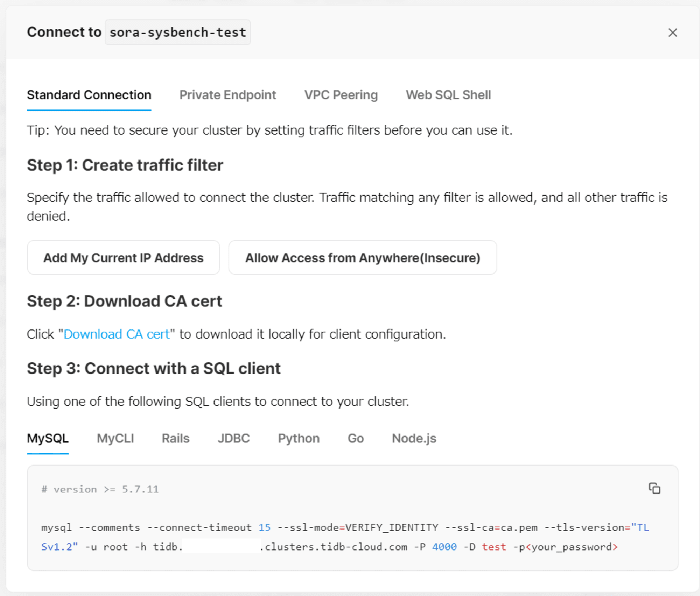Show the JDBC connection string
The image size is (700, 596).
233,439
